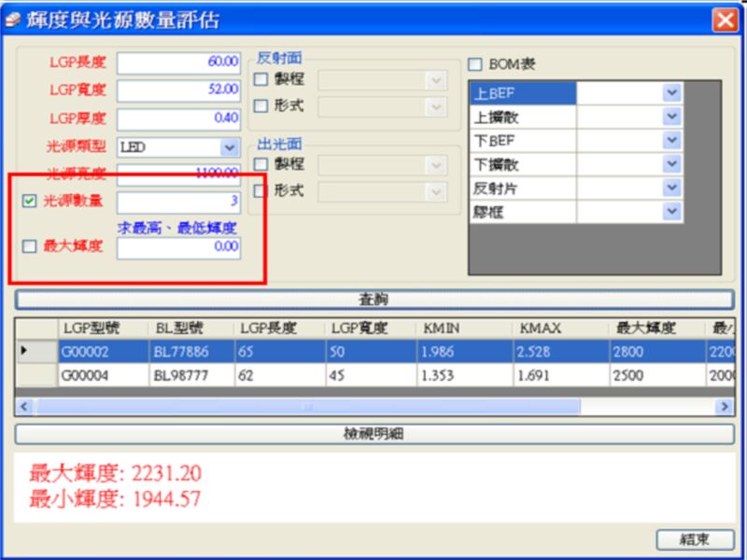Click the app icon in the title bar
Image resolution: width=747 pixels, height=560 pixels.
pos(11,20)
